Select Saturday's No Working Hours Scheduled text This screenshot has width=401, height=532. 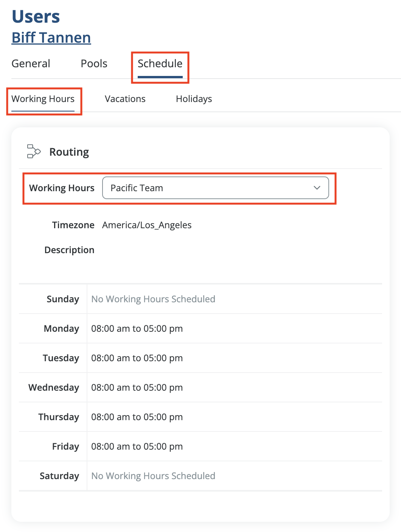(x=153, y=476)
